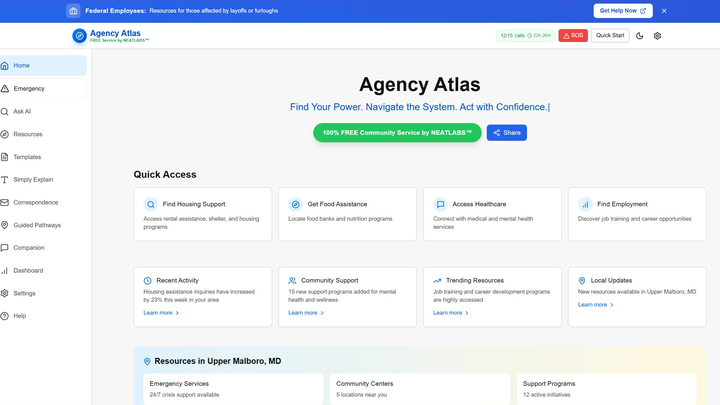Dismiss the Federal Employees banner
720x405 pixels.
click(x=664, y=11)
